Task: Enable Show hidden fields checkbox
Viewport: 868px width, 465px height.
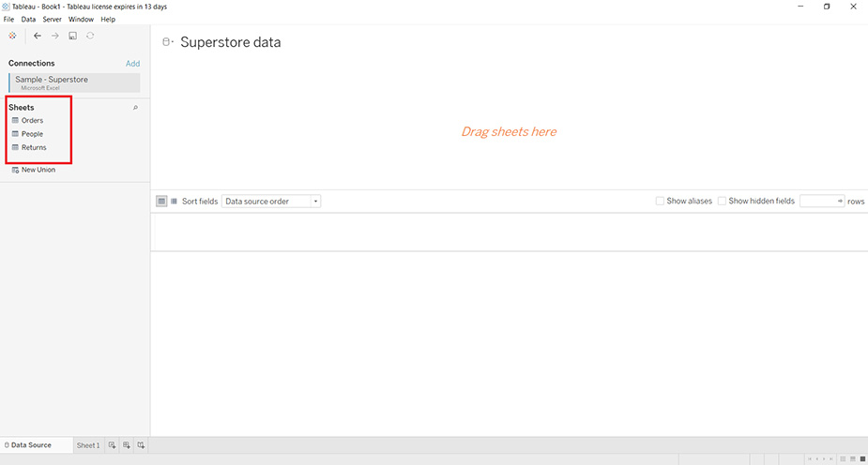Action: tap(722, 202)
